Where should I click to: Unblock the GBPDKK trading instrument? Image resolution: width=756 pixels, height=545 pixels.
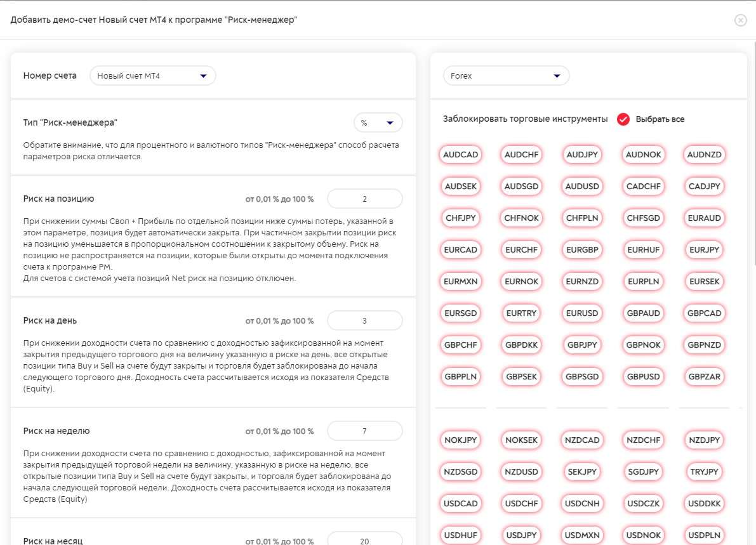521,346
